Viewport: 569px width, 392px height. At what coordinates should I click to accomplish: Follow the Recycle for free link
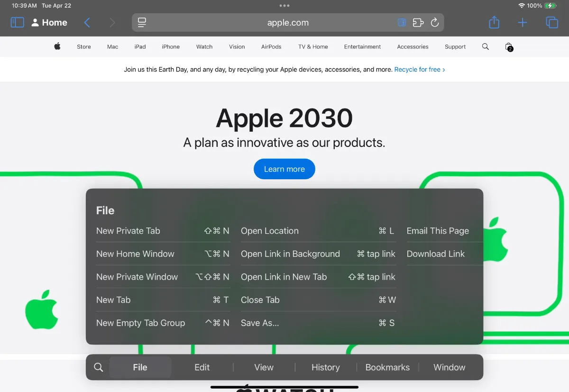(x=420, y=69)
